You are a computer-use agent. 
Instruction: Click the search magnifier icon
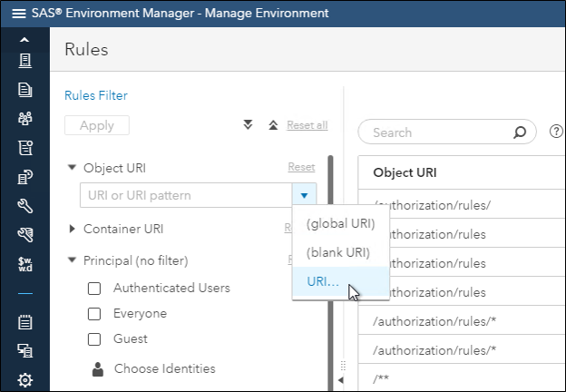coord(520,132)
